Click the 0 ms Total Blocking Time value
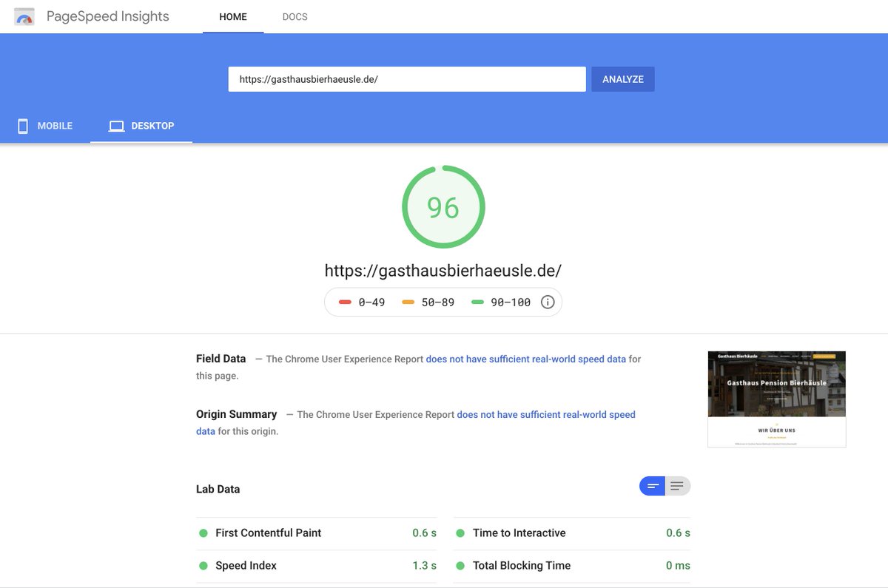This screenshot has width=888, height=588. point(678,565)
